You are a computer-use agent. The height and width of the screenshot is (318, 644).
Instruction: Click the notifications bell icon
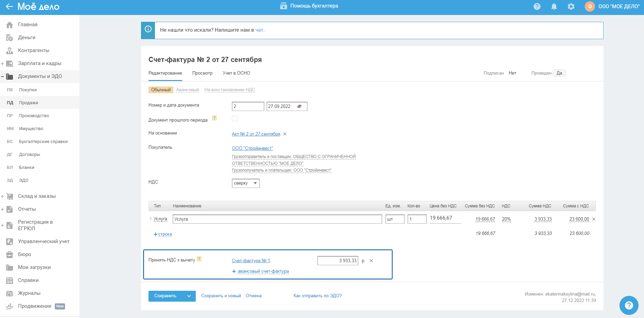tap(554, 6)
